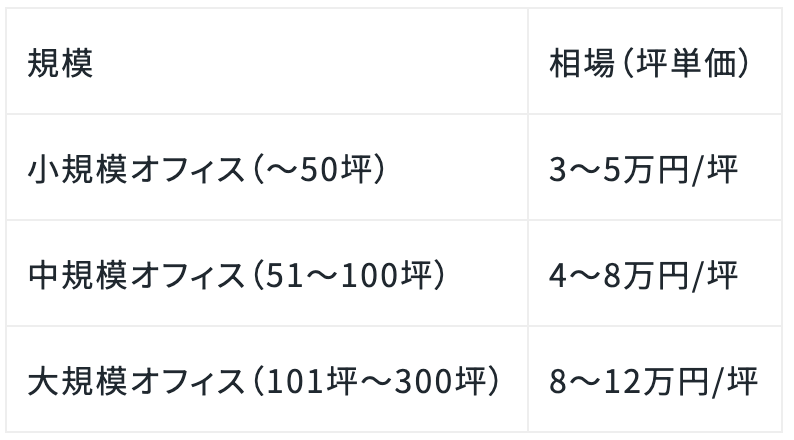This screenshot has height=440, width=794.
Task: Click the words "小規模オフィス"
Action: [134, 168]
